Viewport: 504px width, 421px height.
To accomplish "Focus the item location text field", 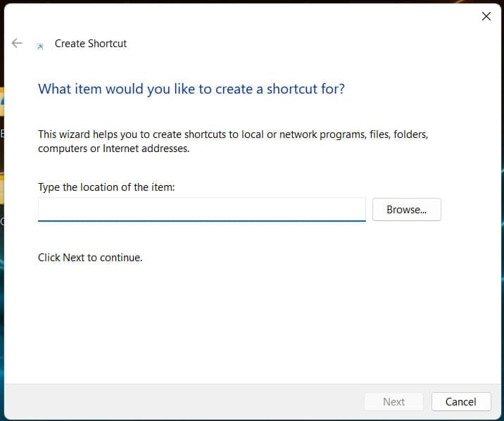I will point(201,209).
